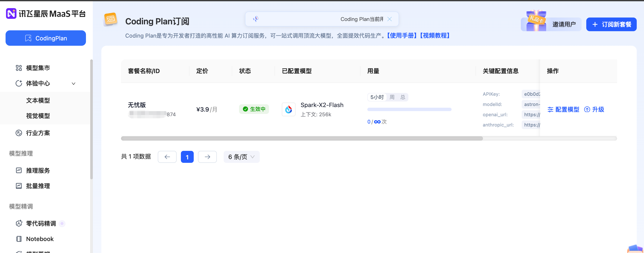Open 模型集市 in the sidebar

[38, 68]
